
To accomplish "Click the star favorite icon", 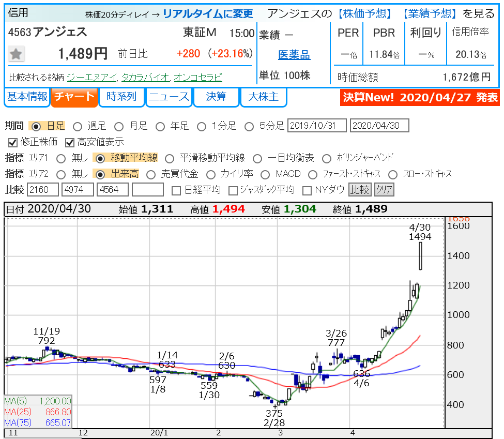I will 16,53.
